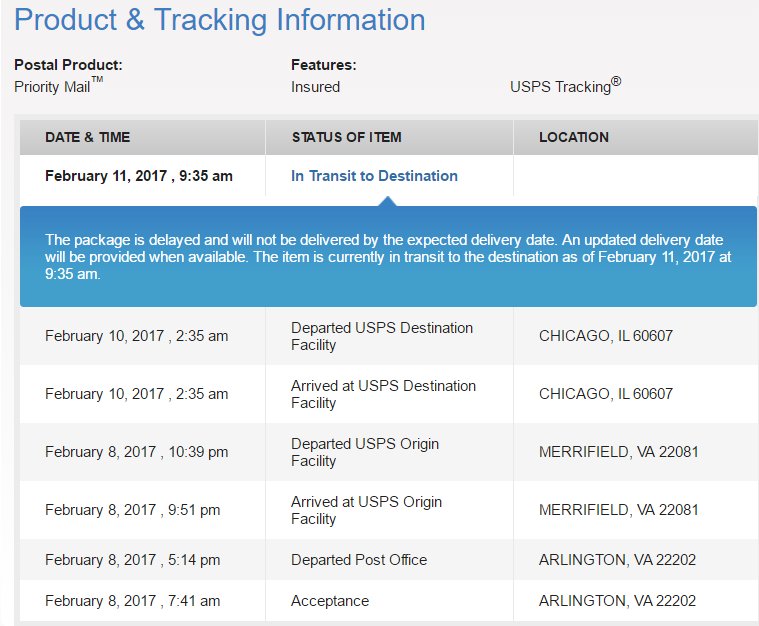The width and height of the screenshot is (759, 626).
Task: Click the blue delayed package notice
Action: (x=388, y=257)
